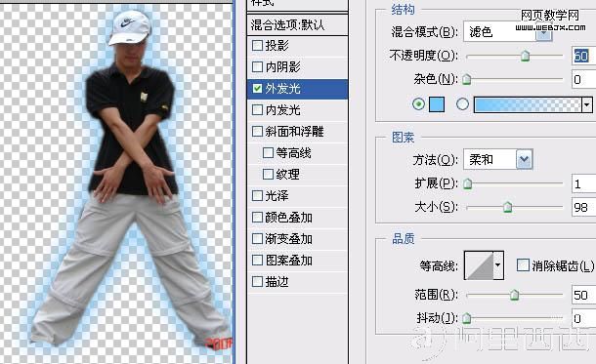This screenshot has width=596, height=364.
Task: Select the 内发光 style row label
Action: pyautogui.click(x=282, y=110)
